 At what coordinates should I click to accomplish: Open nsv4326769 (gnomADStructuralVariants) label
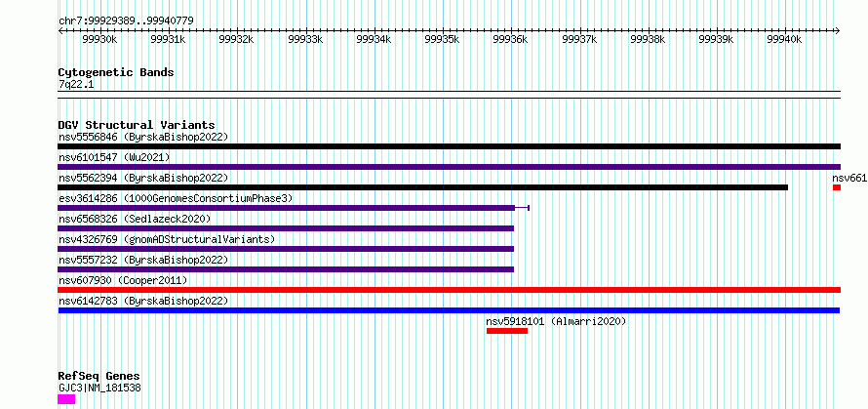(x=167, y=239)
